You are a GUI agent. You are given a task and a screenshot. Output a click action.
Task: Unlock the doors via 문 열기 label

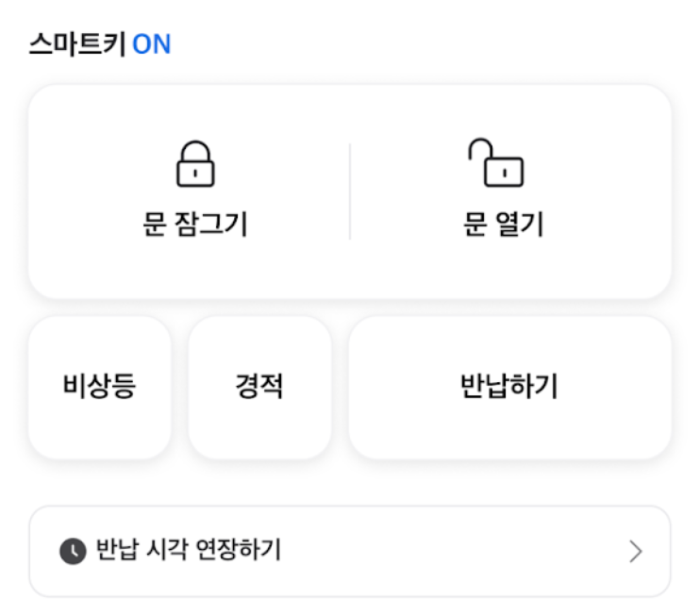pyautogui.click(x=504, y=225)
